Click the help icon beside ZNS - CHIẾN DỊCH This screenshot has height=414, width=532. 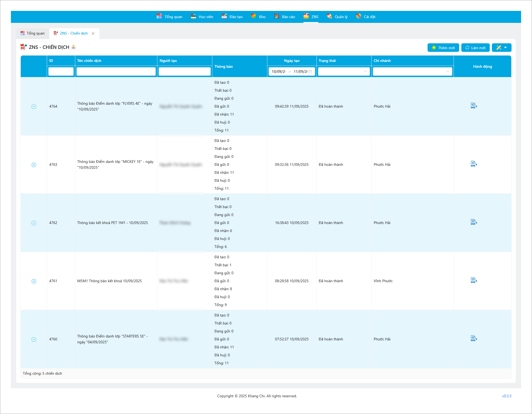tap(74, 47)
